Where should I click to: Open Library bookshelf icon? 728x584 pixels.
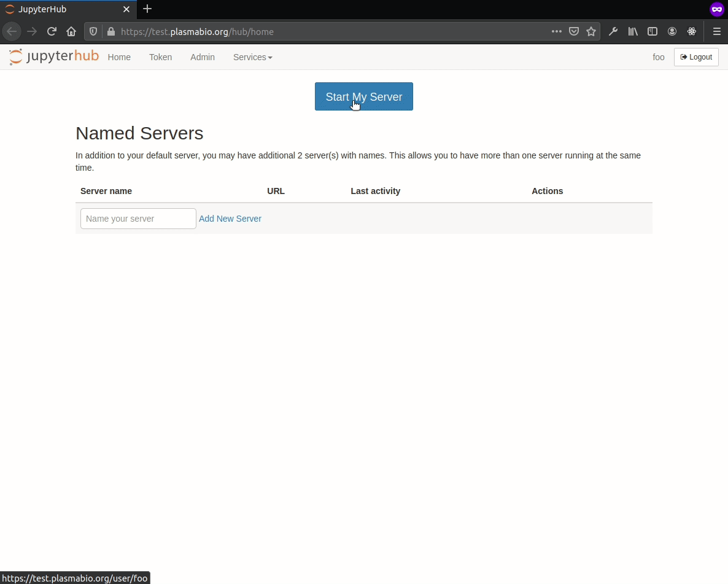pos(633,31)
